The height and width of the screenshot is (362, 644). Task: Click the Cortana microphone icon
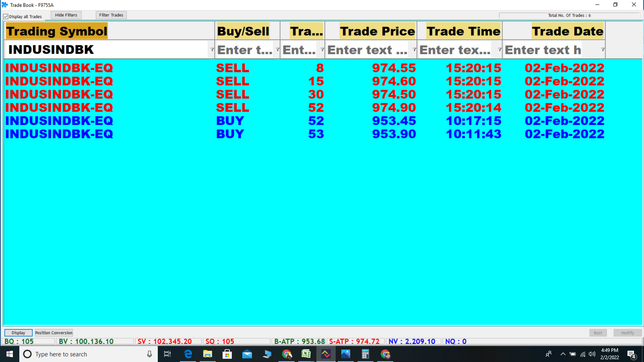click(x=149, y=354)
